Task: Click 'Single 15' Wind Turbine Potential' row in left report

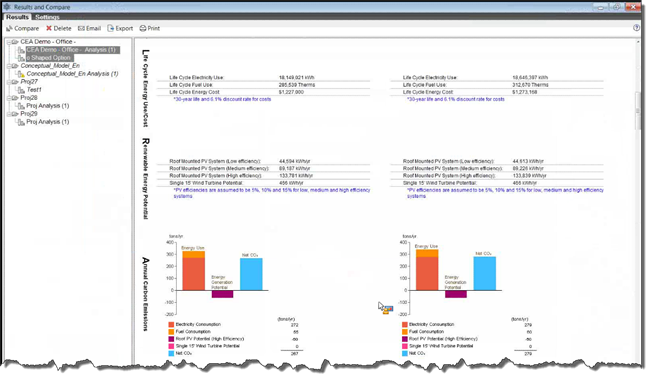Action: (x=263, y=183)
